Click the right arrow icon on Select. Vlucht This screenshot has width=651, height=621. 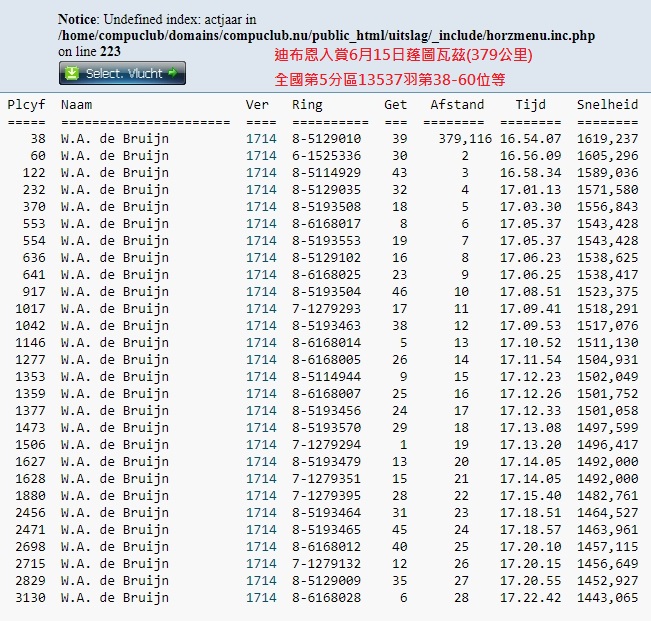[x=173, y=73]
